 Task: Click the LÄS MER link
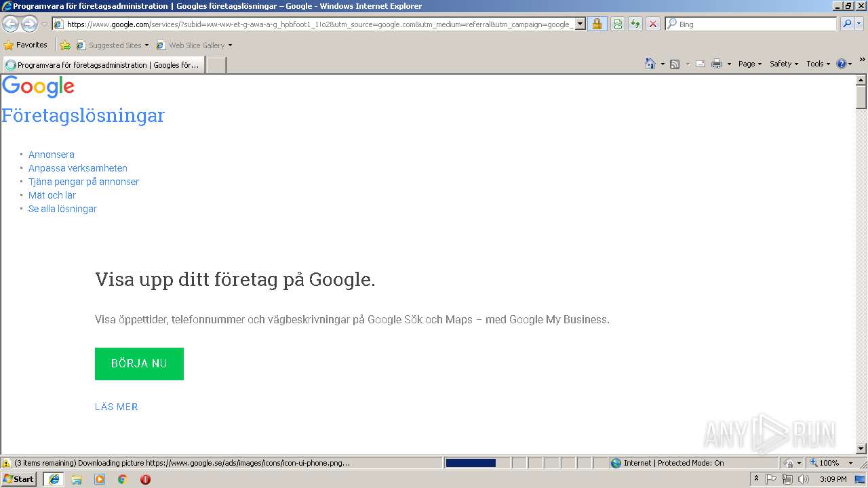[x=117, y=407]
